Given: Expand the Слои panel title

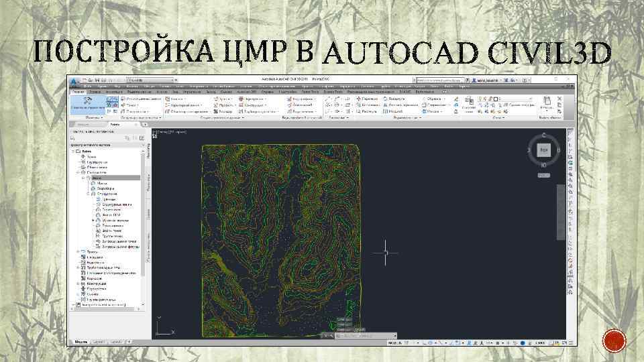Looking at the screenshot, I should [x=498, y=117].
